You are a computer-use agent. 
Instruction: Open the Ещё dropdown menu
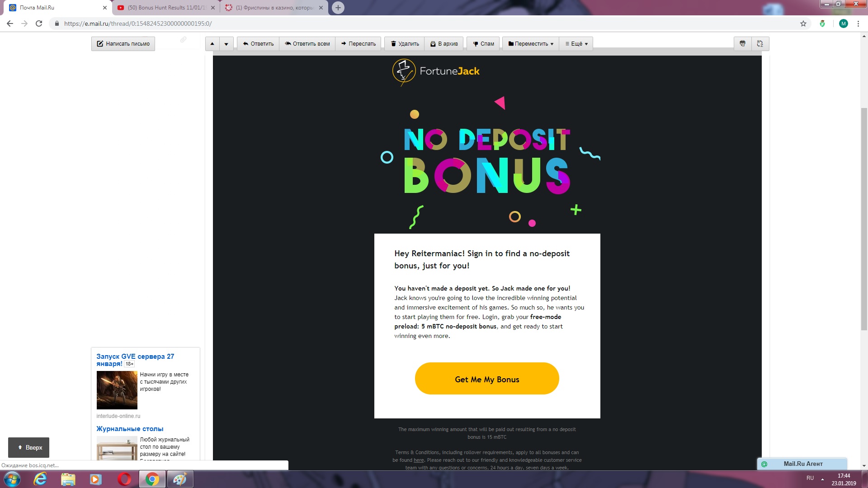[x=576, y=44]
